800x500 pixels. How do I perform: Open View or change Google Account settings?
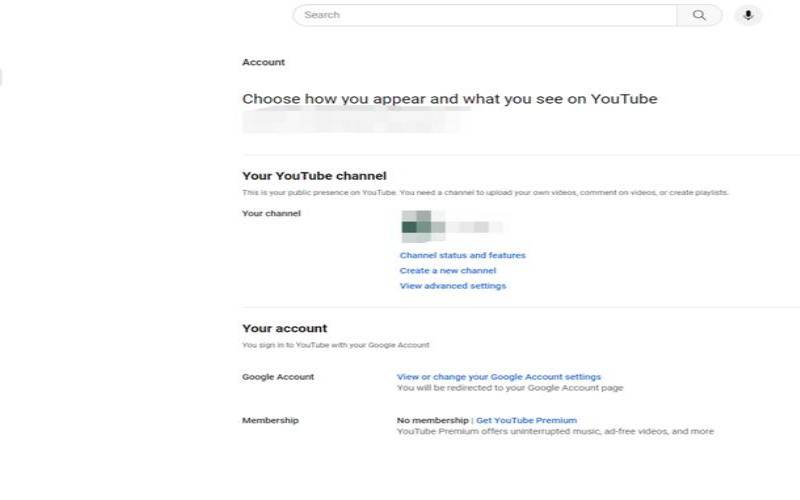pos(498,377)
